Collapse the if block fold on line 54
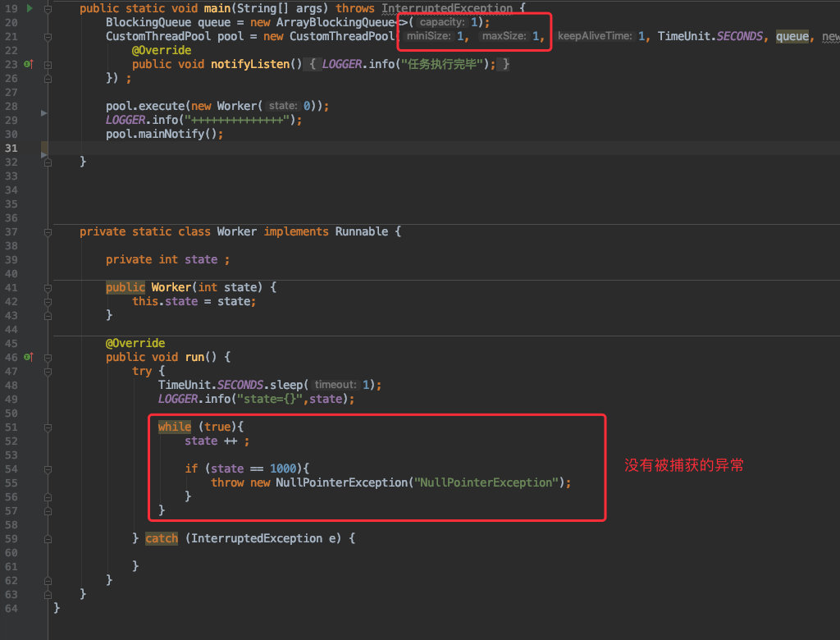The width and height of the screenshot is (840, 640). (x=48, y=469)
